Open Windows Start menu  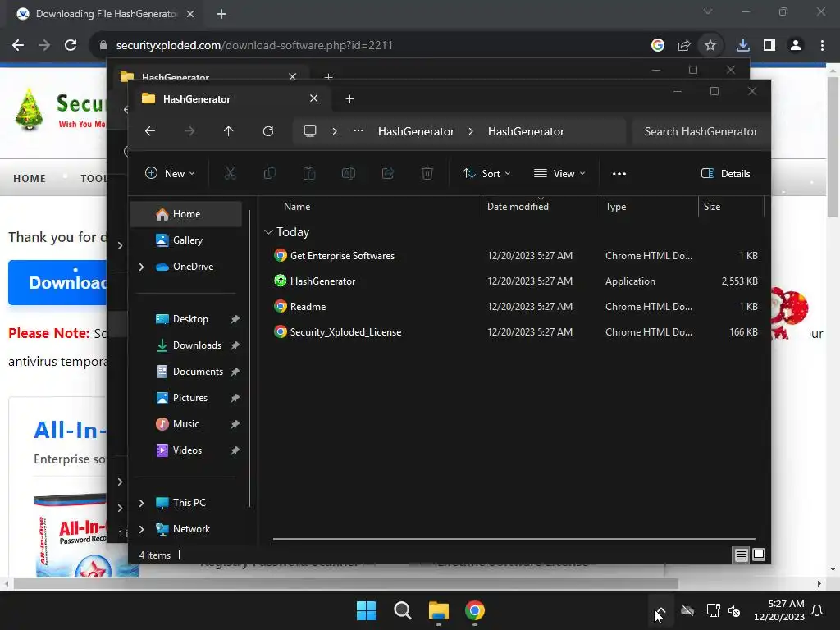tap(367, 610)
